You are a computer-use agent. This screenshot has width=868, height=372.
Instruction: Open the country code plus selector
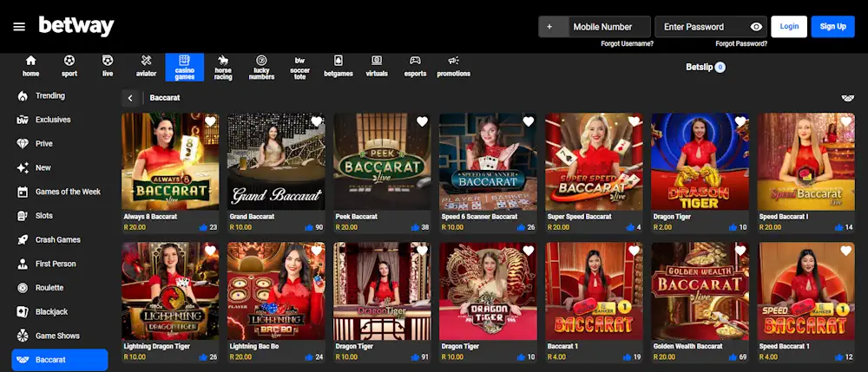pos(554,27)
